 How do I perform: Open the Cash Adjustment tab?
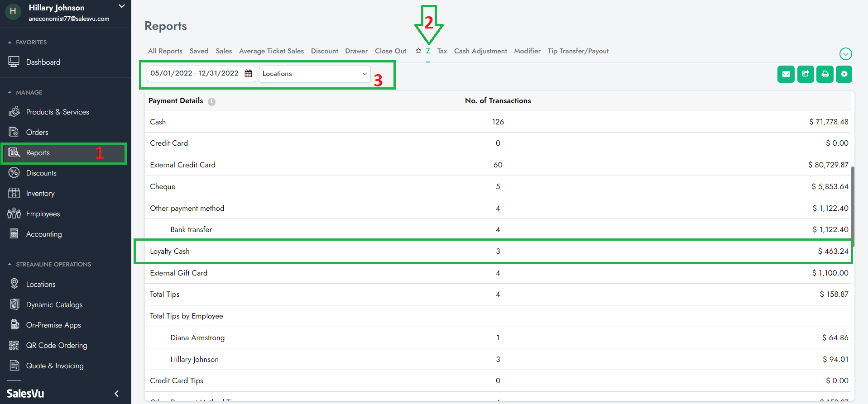pyautogui.click(x=480, y=51)
